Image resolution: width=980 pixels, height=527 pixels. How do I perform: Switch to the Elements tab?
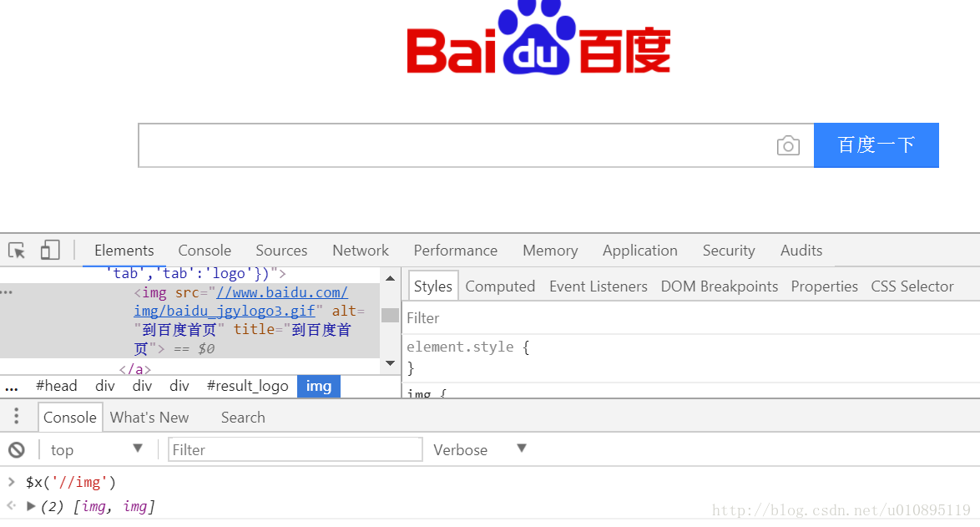[124, 251]
